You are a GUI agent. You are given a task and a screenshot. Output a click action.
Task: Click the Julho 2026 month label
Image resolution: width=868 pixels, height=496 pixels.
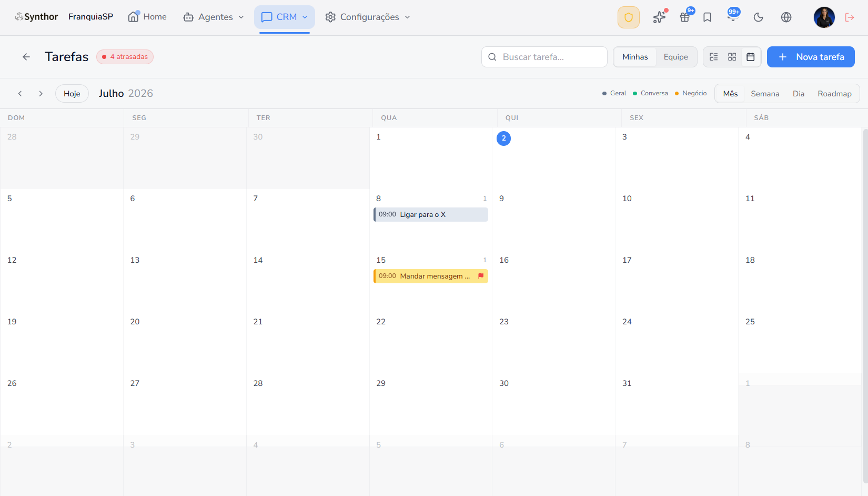coord(126,94)
